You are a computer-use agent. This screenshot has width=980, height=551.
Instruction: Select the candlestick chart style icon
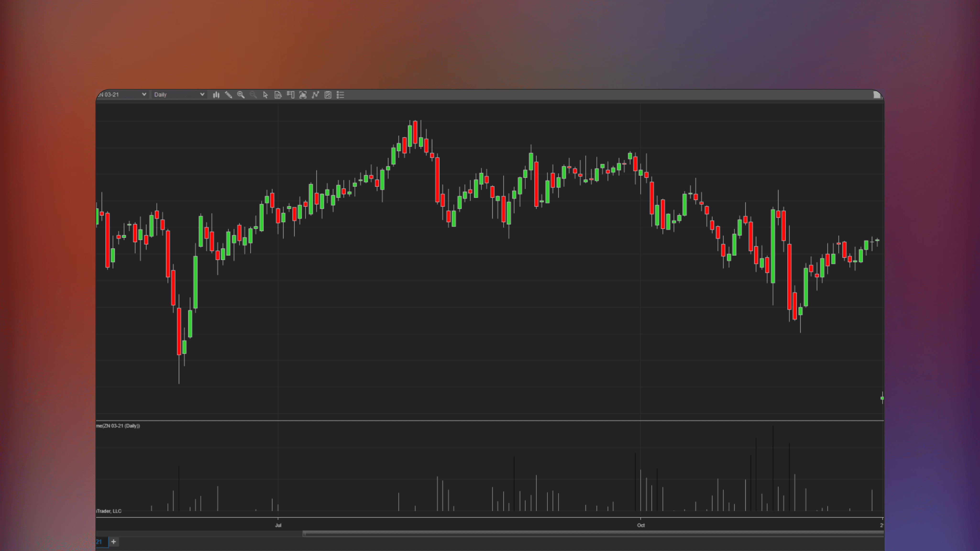pos(216,95)
